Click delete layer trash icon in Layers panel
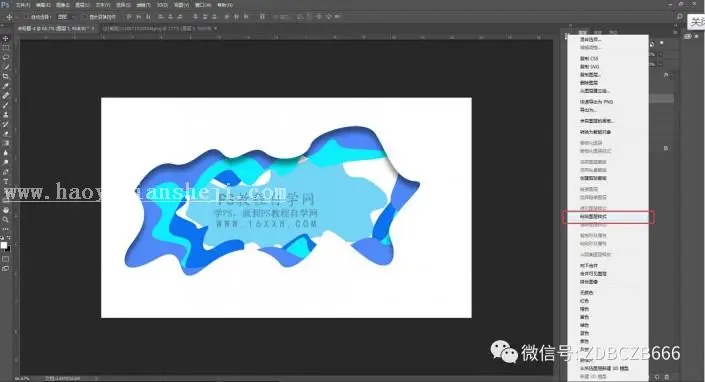This screenshot has width=705, height=382. click(x=667, y=377)
